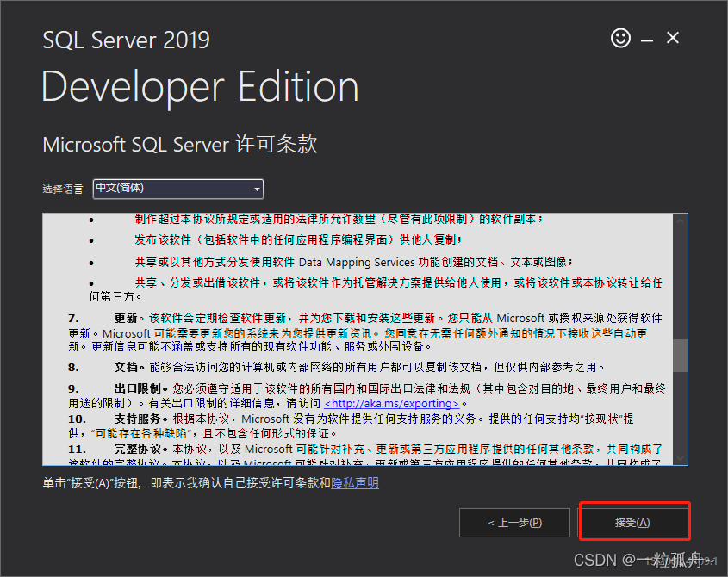The width and height of the screenshot is (728, 577).
Task: Click the smiley feedback icon
Action: point(620,38)
